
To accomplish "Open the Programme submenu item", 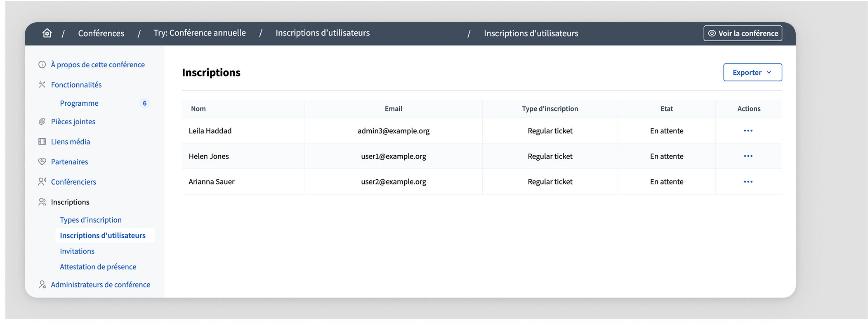I will pos(79,103).
